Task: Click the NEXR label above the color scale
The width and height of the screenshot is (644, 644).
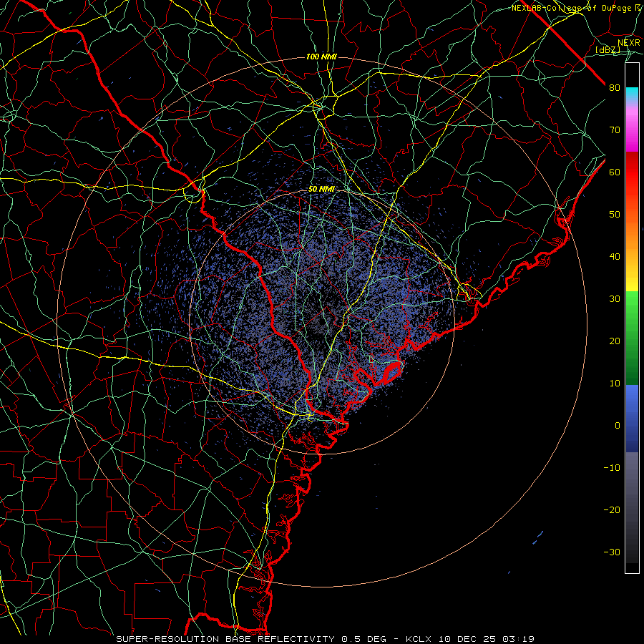Action: [x=628, y=43]
